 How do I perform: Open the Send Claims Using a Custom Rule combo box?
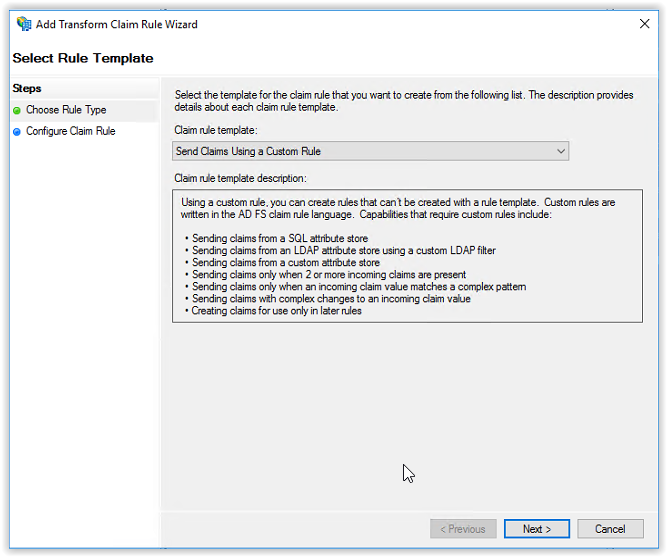click(371, 151)
